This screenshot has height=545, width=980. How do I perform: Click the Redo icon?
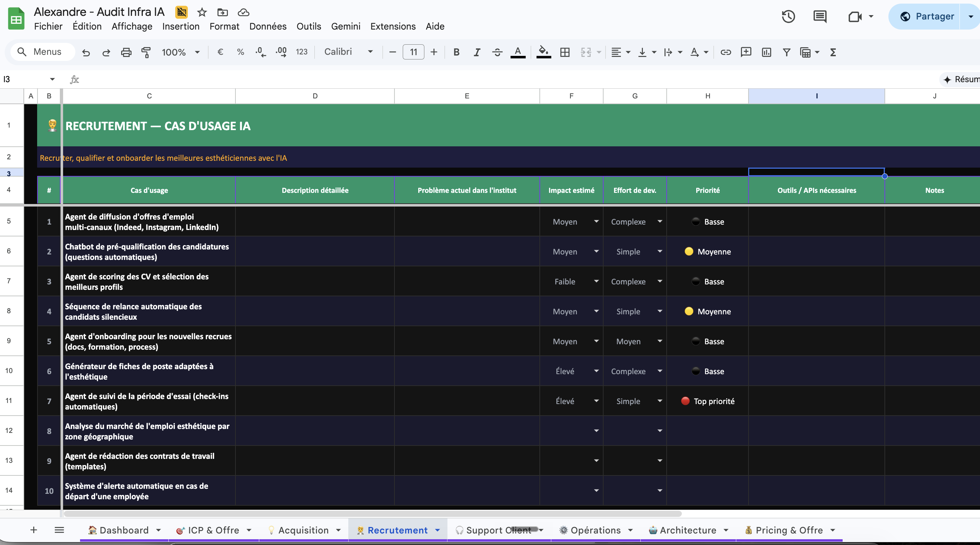[106, 52]
